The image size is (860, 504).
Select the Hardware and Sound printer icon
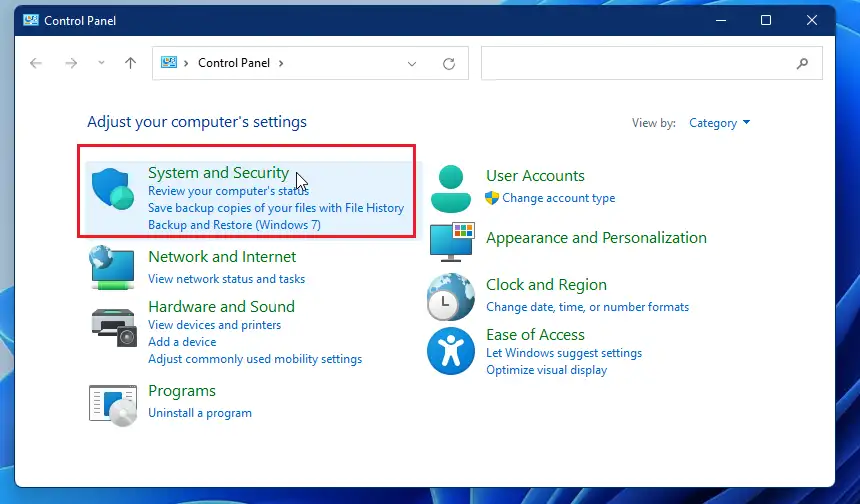coord(114,327)
